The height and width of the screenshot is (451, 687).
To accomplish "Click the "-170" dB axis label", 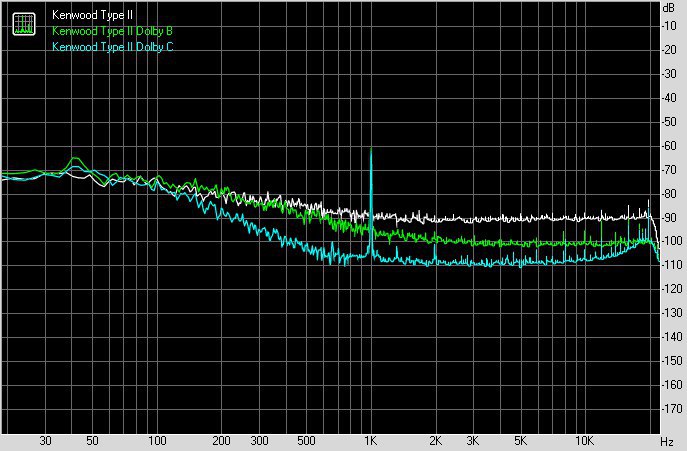I will click(672, 409).
